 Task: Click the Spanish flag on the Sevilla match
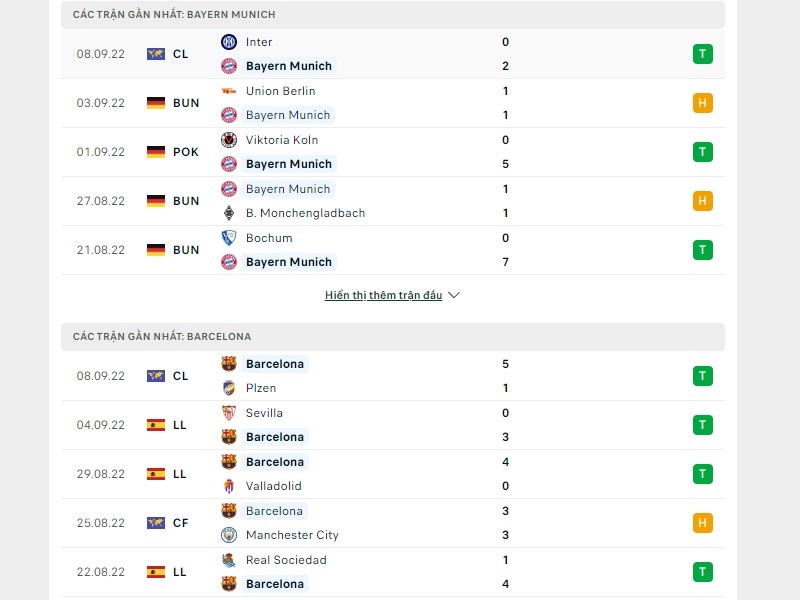pos(155,425)
